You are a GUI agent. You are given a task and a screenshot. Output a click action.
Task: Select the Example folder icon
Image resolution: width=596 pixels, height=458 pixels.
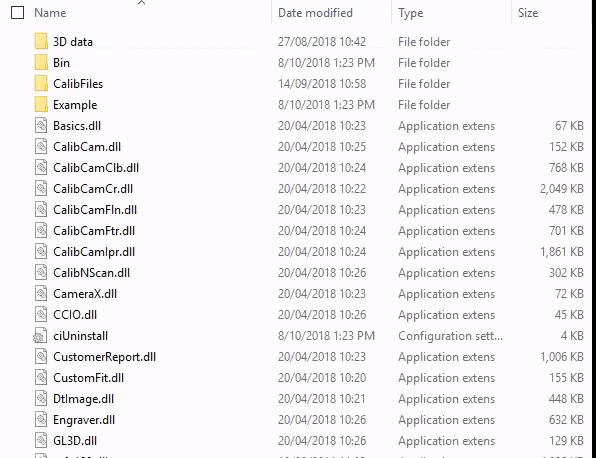tap(41, 104)
